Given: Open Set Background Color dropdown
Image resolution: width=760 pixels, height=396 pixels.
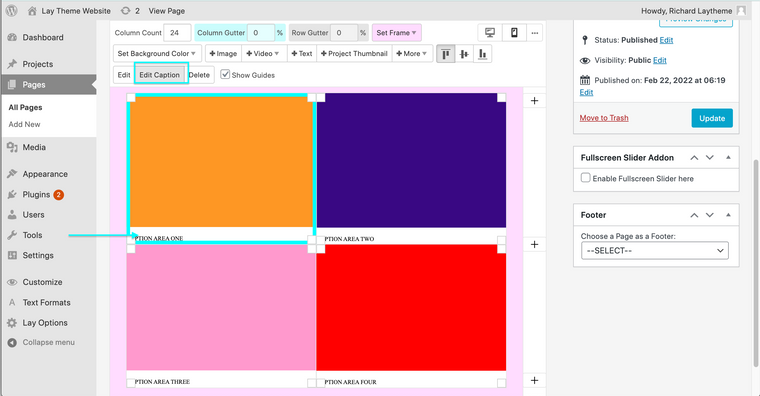Looking at the screenshot, I should [157, 54].
